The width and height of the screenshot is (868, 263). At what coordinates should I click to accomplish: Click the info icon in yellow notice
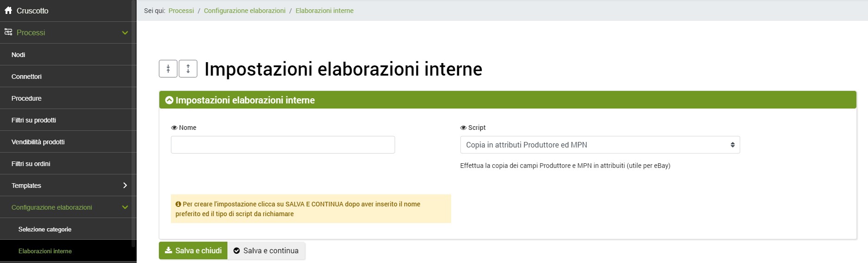[178, 204]
